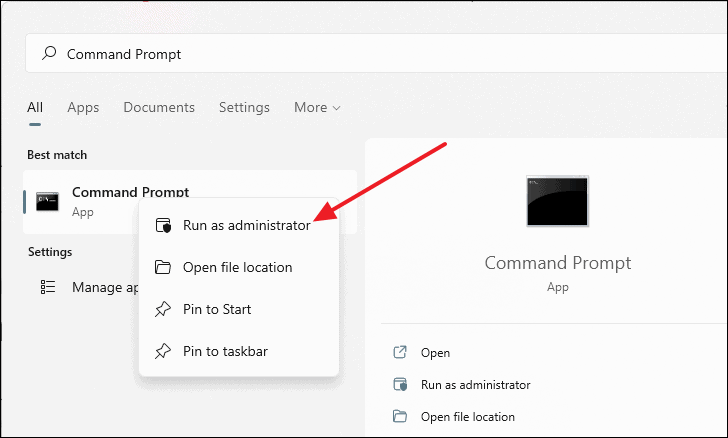Viewport: 728px width, 438px height.
Task: Click the Settings section heading
Action: 50,252
